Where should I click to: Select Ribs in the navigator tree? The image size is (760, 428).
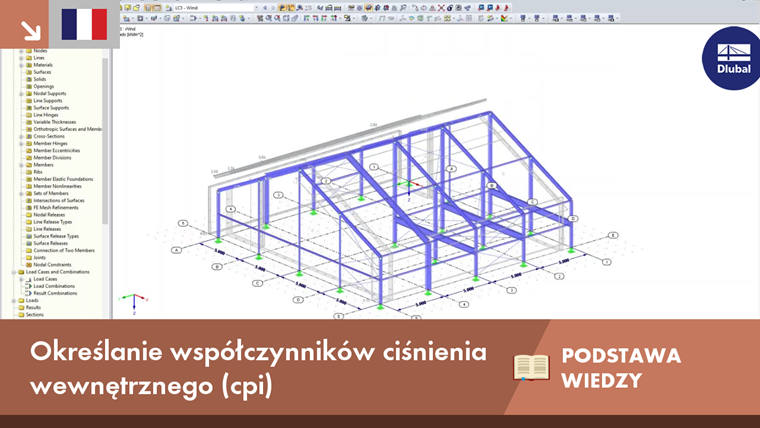coord(38,172)
